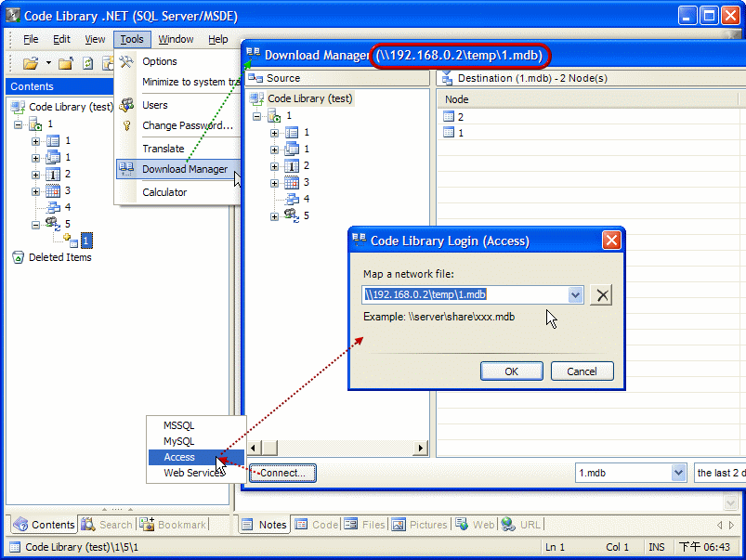Click Download Manager menu entry
746x560 pixels.
(178, 169)
